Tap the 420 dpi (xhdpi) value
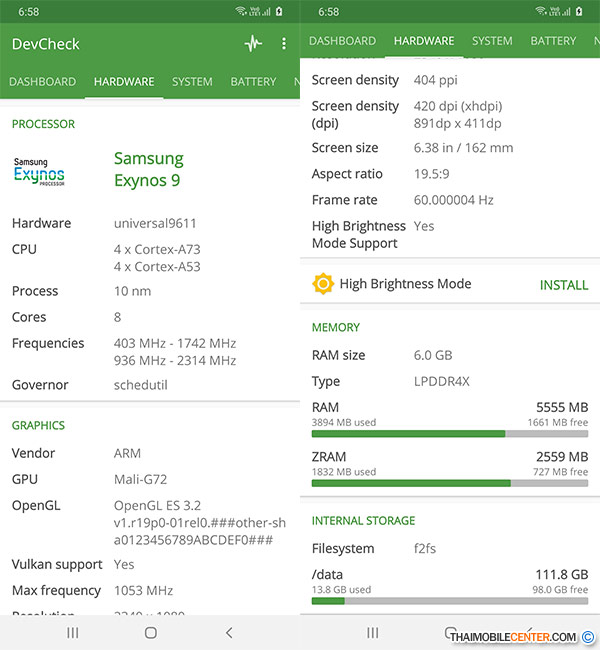The width and height of the screenshot is (600, 650). [458, 106]
